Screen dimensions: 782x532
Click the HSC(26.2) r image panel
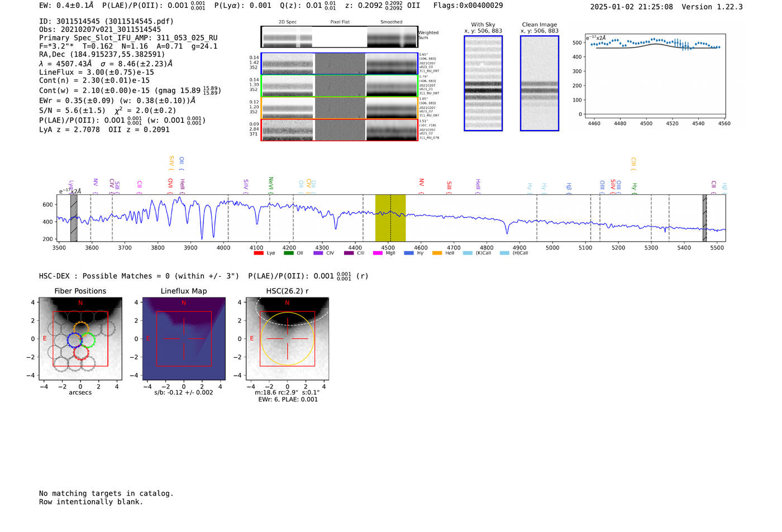point(287,339)
